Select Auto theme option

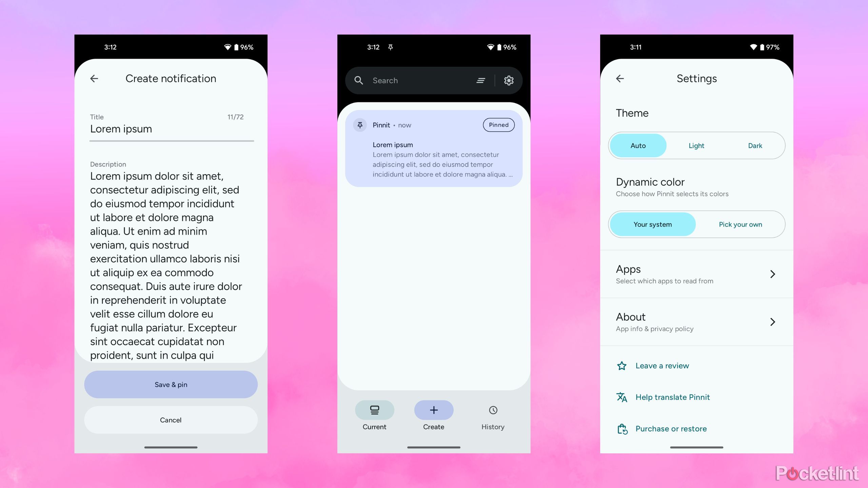(638, 145)
